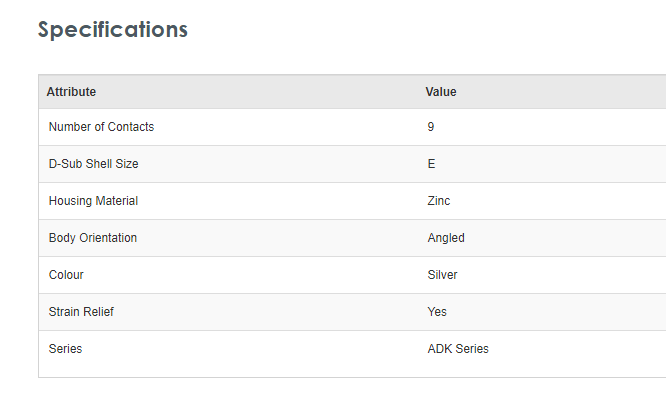The width and height of the screenshot is (666, 393).
Task: Select the Housing Material label
Action: pyautogui.click(x=93, y=201)
